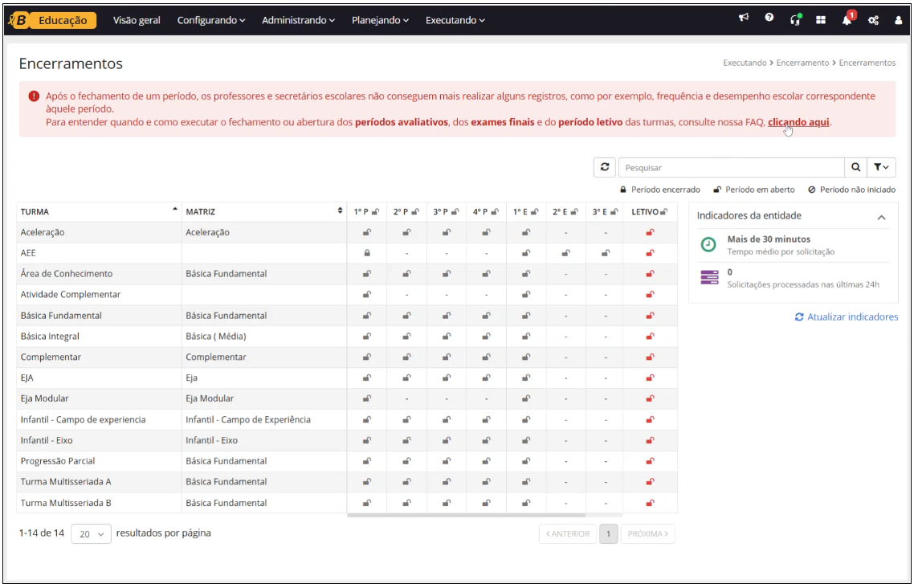Open the notifications bell
The height and width of the screenshot is (588, 914).
847,20
